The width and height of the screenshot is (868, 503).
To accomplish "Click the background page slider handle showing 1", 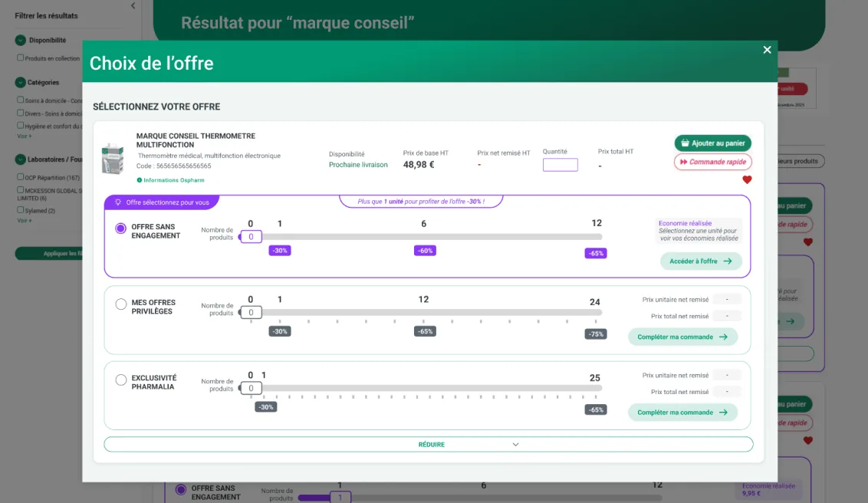I will coord(340,497).
